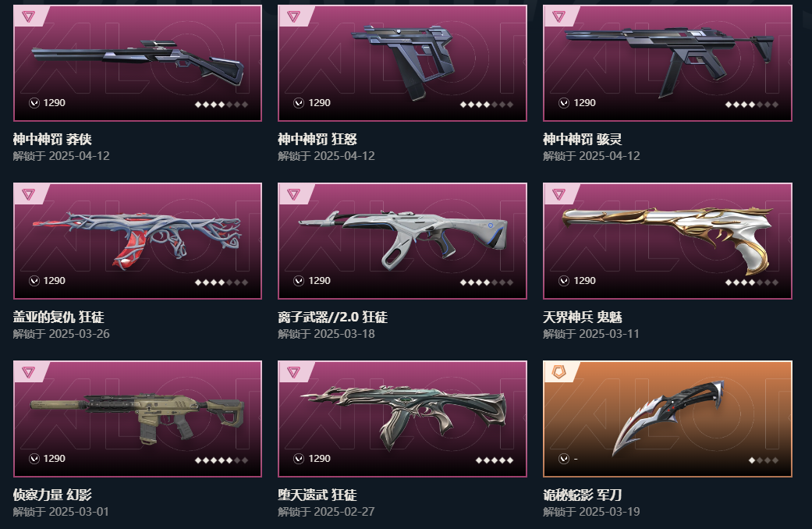The image size is (812, 529).
Task: Open the 离子武器//2.0 狂徒 title
Action: point(332,317)
